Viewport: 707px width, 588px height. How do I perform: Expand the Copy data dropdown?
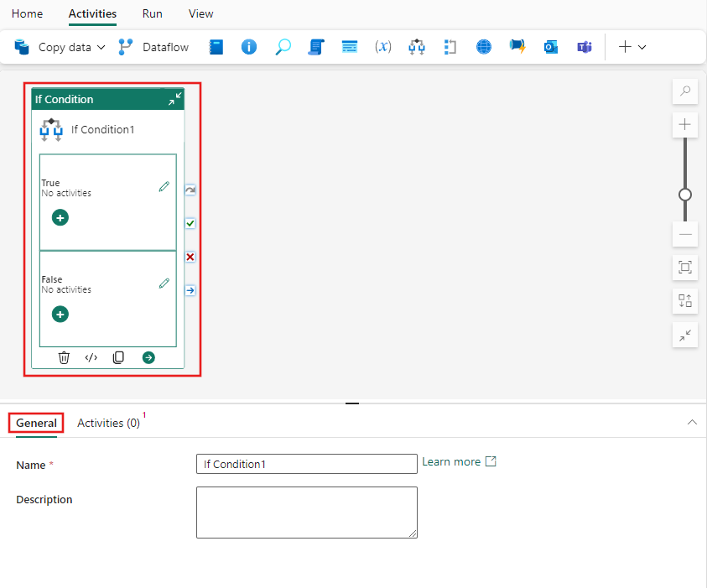click(100, 47)
